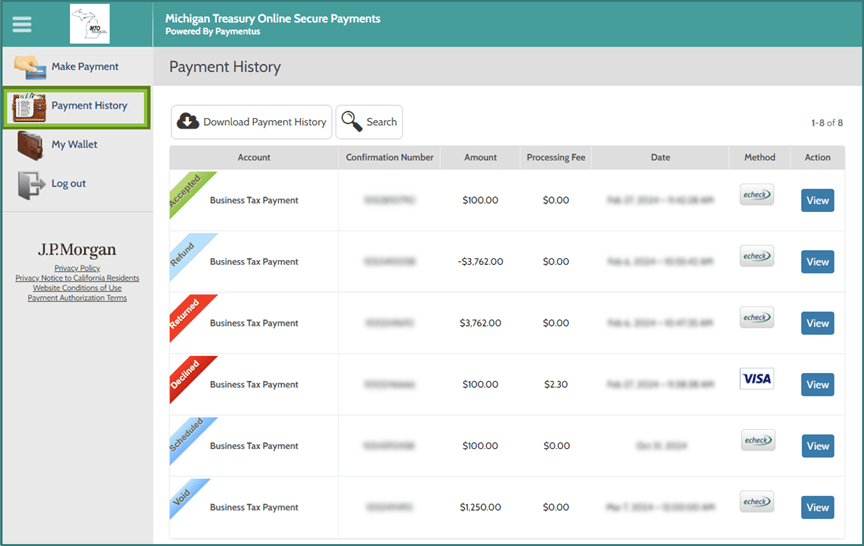Click the Log out door icon
This screenshot has width=864, height=546.
31,185
